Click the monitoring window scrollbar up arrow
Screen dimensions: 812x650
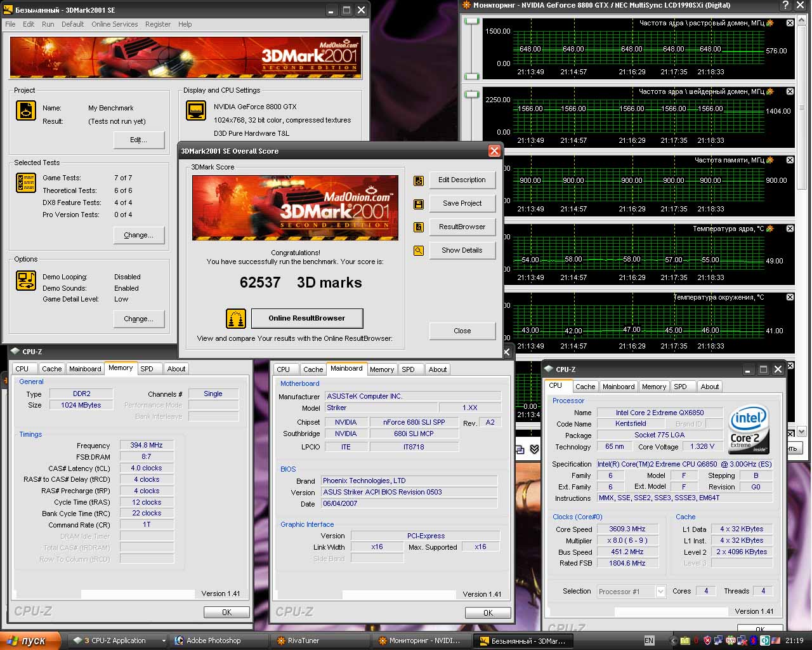802,22
